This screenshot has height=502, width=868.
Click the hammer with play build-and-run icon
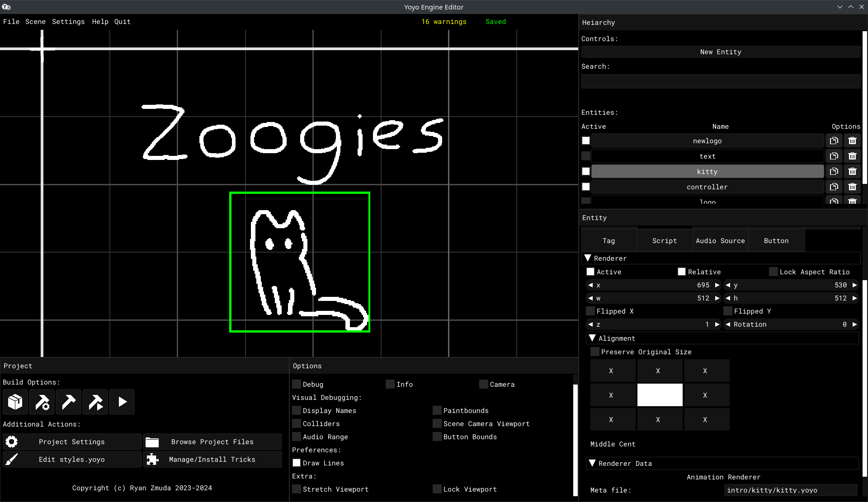[95, 402]
